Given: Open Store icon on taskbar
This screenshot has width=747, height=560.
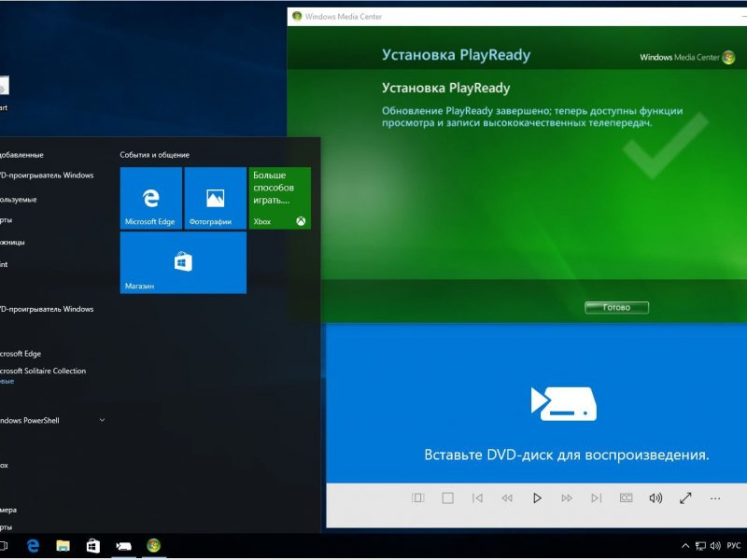Looking at the screenshot, I should 92,546.
